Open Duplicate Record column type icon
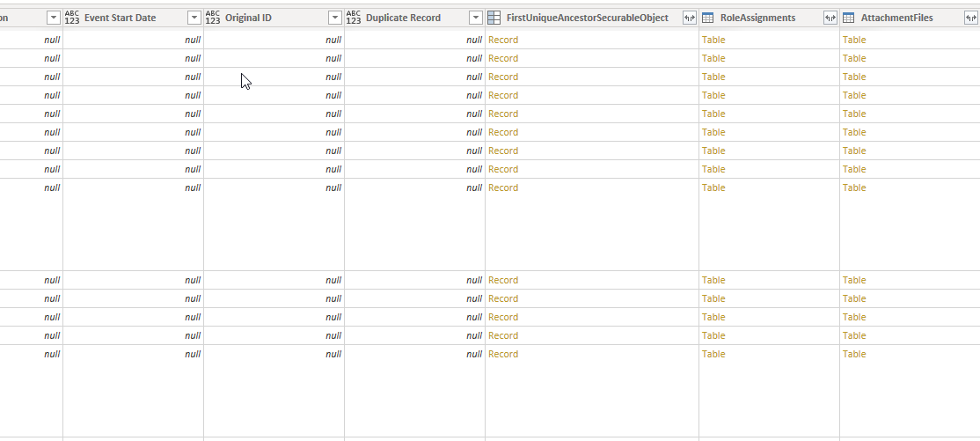 click(354, 18)
